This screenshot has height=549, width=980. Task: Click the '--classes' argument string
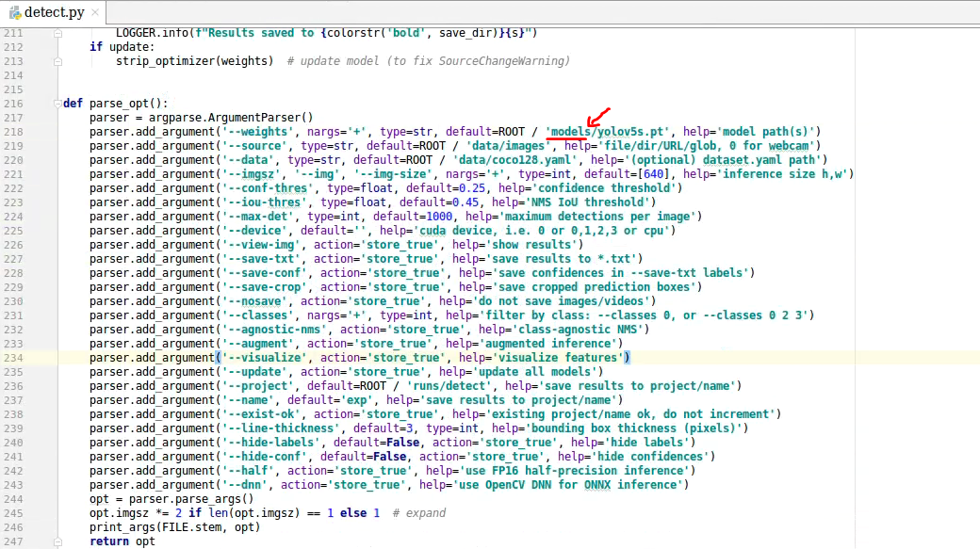pyautogui.click(x=257, y=315)
